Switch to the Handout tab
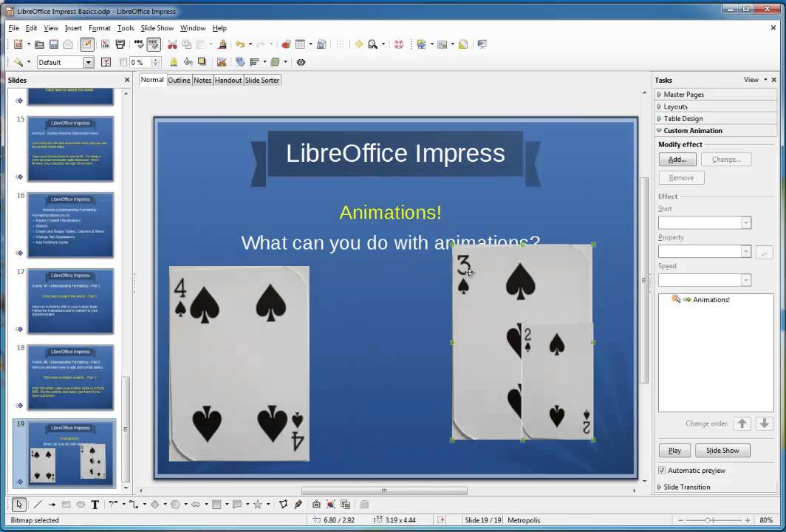The image size is (786, 532). (x=228, y=81)
